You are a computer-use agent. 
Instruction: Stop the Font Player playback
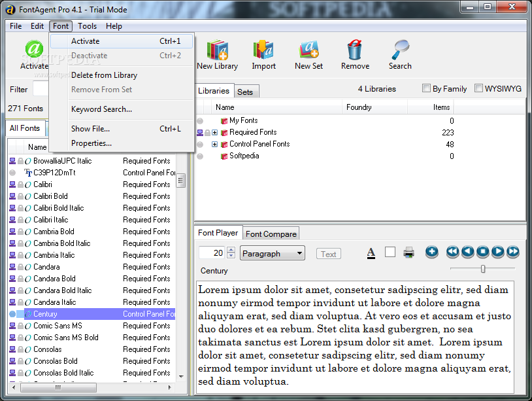click(483, 252)
